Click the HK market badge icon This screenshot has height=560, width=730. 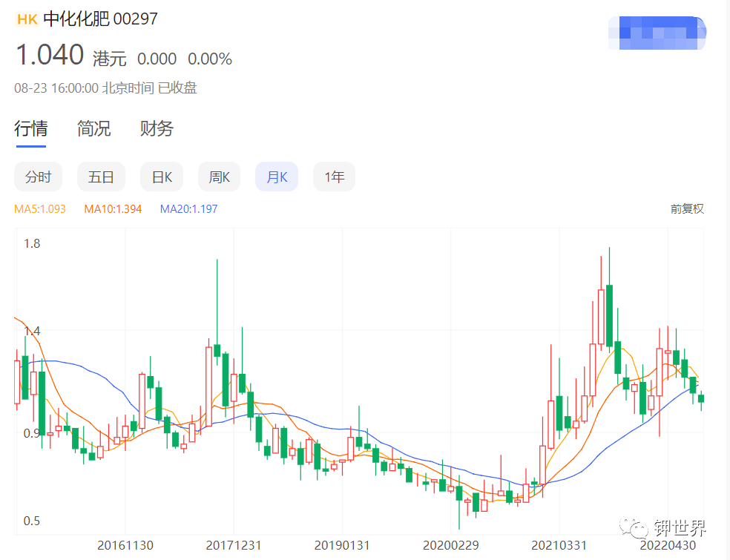(x=27, y=19)
